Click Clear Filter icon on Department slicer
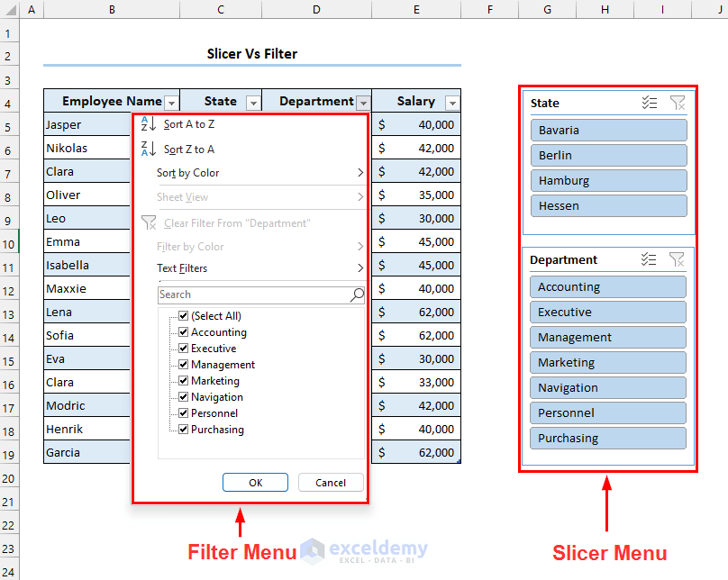This screenshot has width=728, height=580. tap(677, 259)
